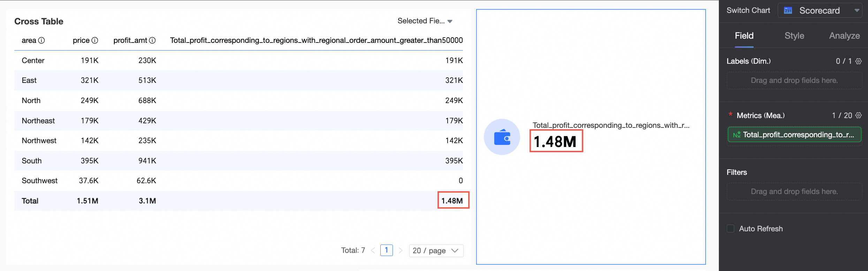Screen dimensions: 868x271
Task: Click the scorecard 1.48M value
Action: click(555, 141)
